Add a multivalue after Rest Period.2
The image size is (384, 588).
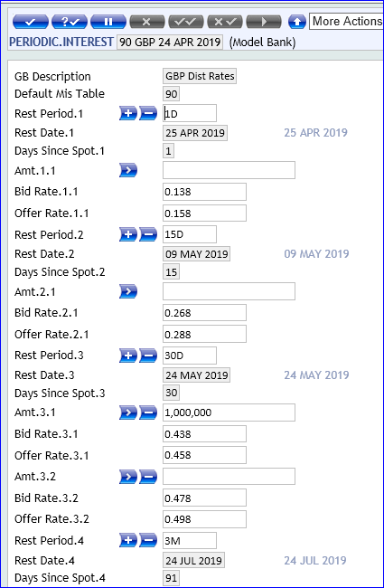[128, 235]
